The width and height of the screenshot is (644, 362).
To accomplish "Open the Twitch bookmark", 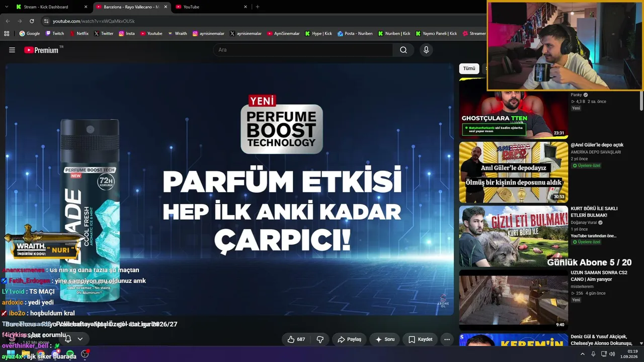I will click(55, 34).
